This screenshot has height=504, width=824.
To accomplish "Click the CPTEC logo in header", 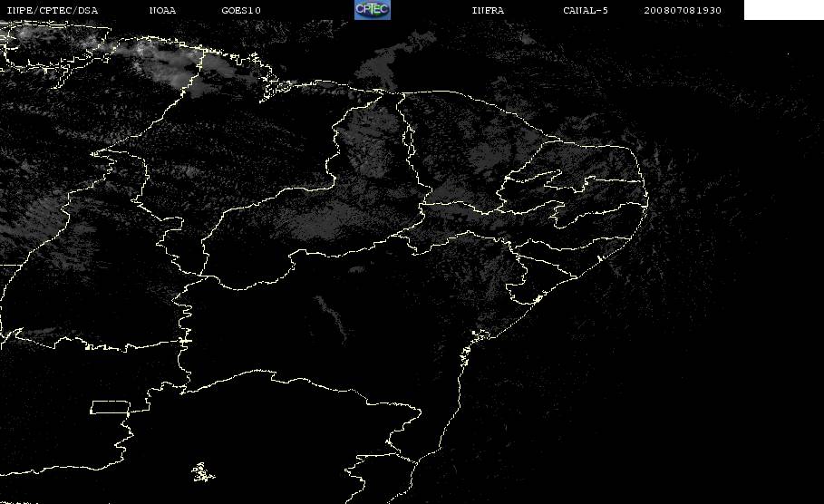I will tap(373, 10).
